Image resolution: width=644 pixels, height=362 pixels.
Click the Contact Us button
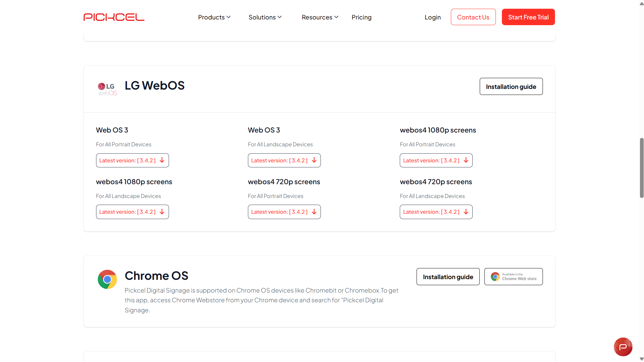pos(473,17)
